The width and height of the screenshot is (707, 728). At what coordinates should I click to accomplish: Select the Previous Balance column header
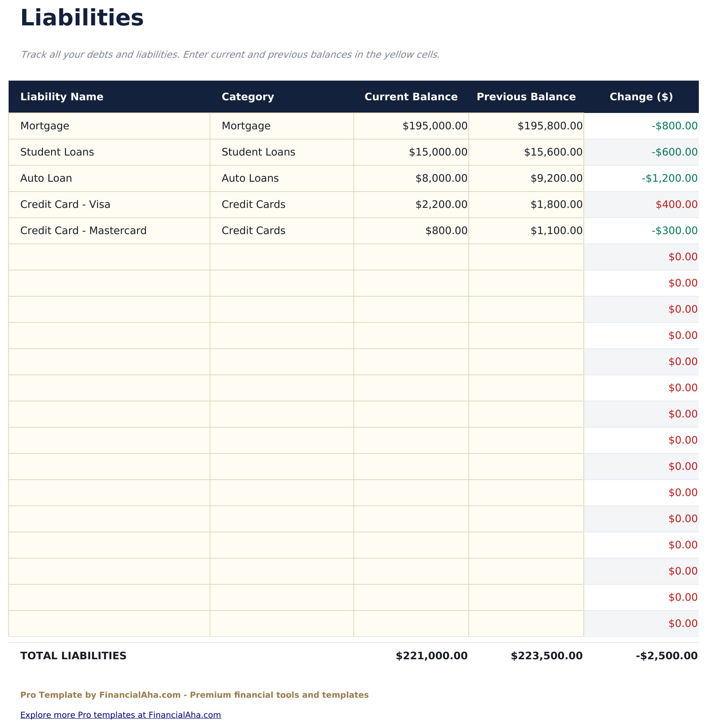[x=526, y=97]
